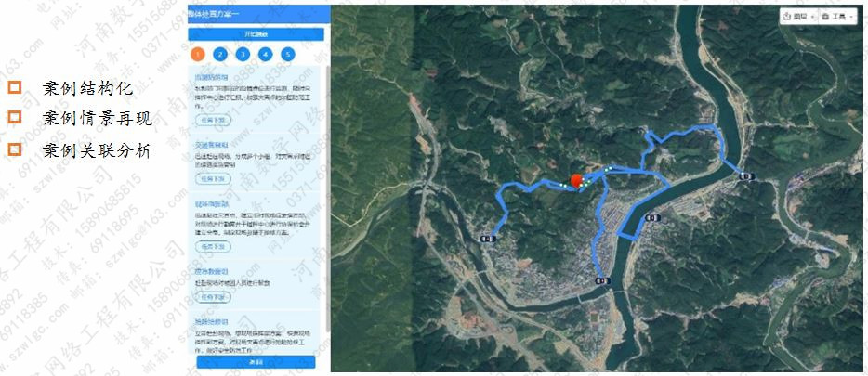Select the vehicle marker west of town
Image resolution: width=868 pixels, height=376 pixels.
point(488,239)
